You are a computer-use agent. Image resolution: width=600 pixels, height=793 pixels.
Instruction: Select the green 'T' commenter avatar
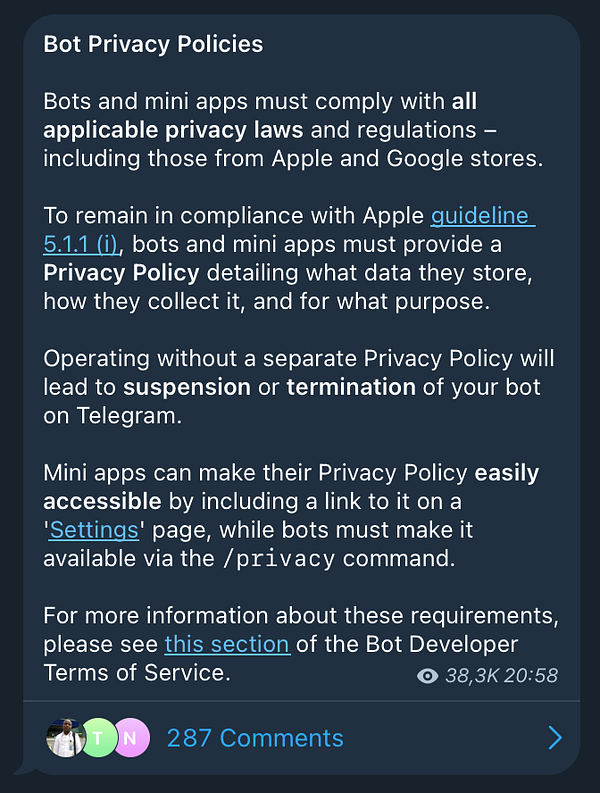click(x=98, y=738)
